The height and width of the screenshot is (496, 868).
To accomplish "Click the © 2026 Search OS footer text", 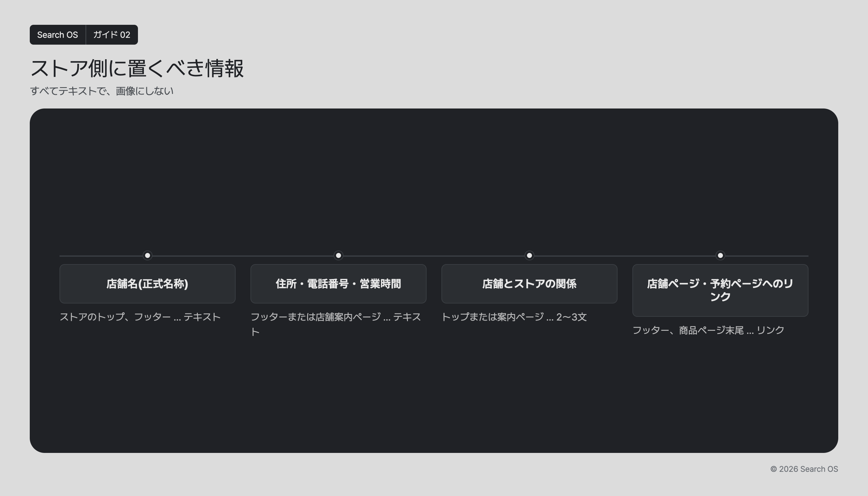I will tap(804, 469).
